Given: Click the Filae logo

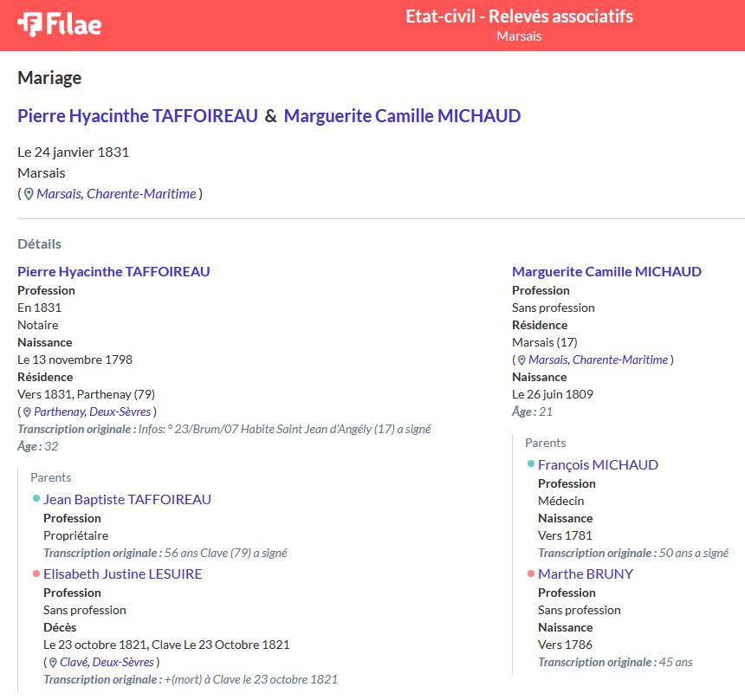Looking at the screenshot, I should [x=60, y=25].
